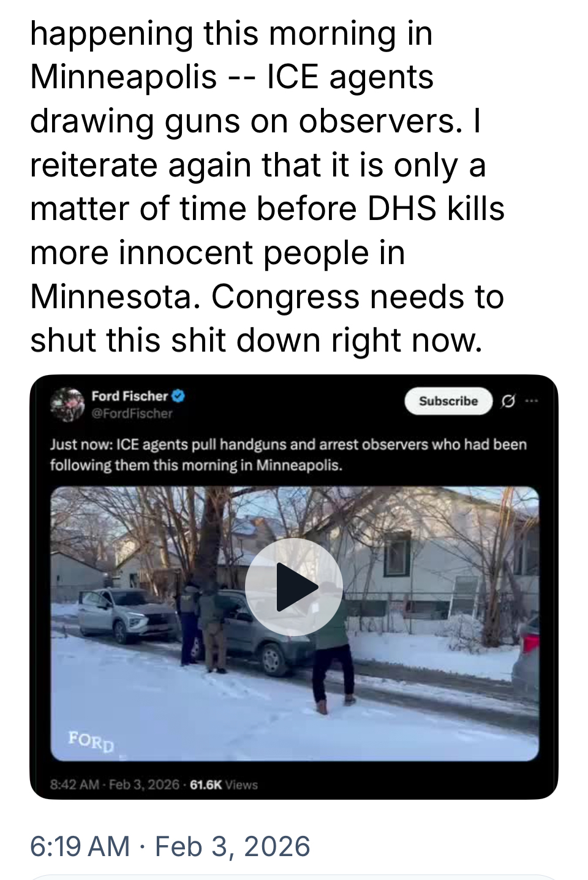Open the @FordFischer handle link
588x880 pixels.
tap(132, 414)
